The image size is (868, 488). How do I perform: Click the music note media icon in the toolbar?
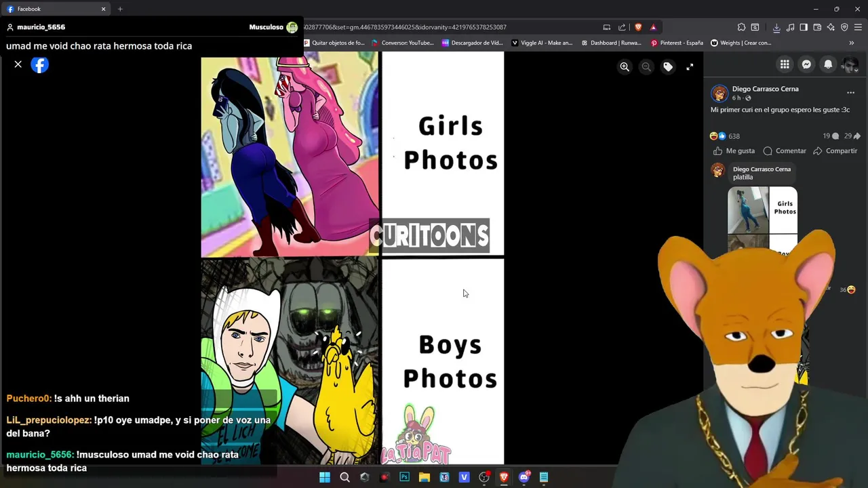tap(790, 27)
